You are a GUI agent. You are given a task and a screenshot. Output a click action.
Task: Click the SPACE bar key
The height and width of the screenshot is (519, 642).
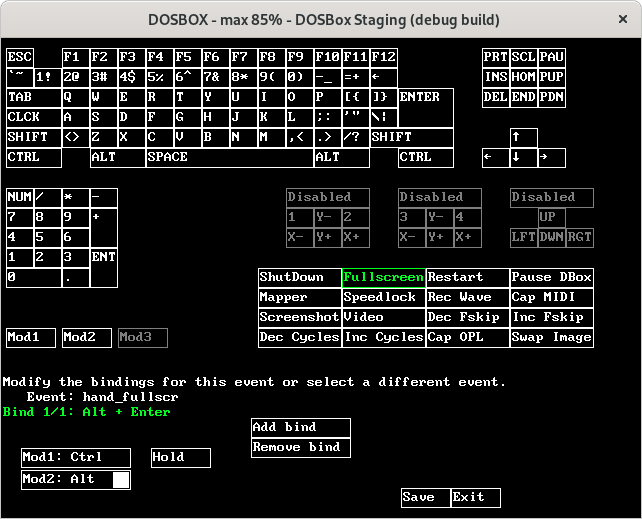click(230, 158)
